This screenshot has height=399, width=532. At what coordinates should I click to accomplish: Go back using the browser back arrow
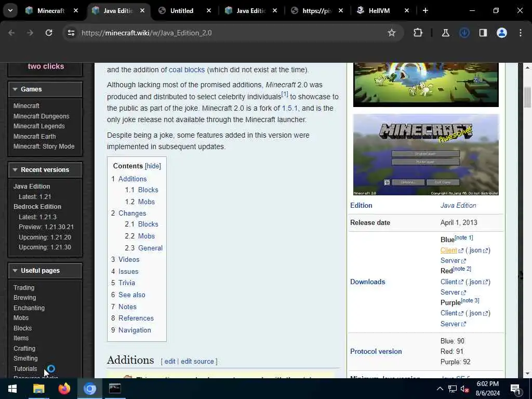coord(11,33)
